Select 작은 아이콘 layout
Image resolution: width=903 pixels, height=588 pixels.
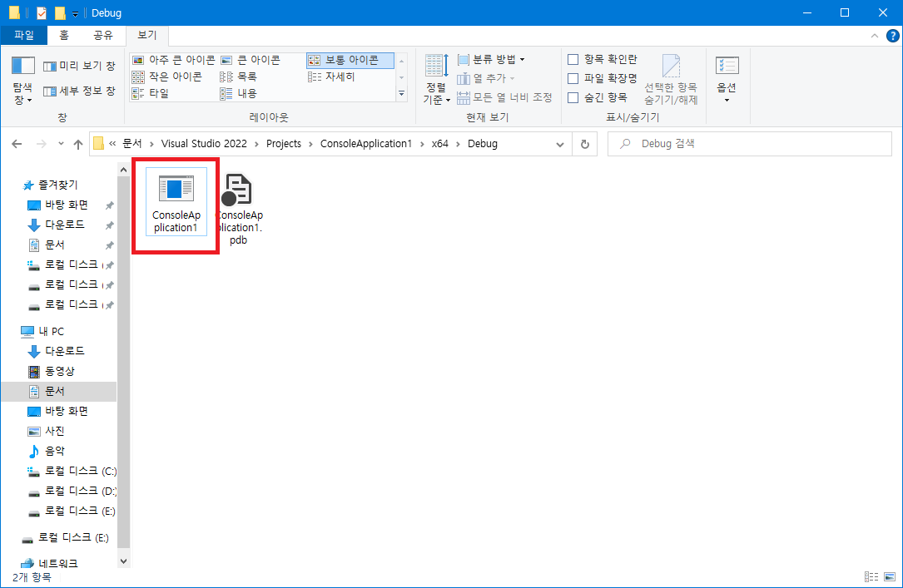167,77
